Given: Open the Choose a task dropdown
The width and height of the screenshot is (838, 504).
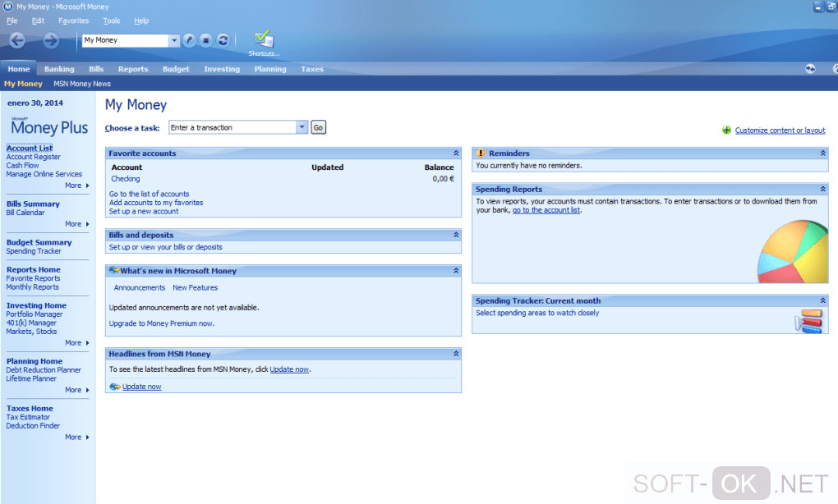Looking at the screenshot, I should [x=302, y=127].
